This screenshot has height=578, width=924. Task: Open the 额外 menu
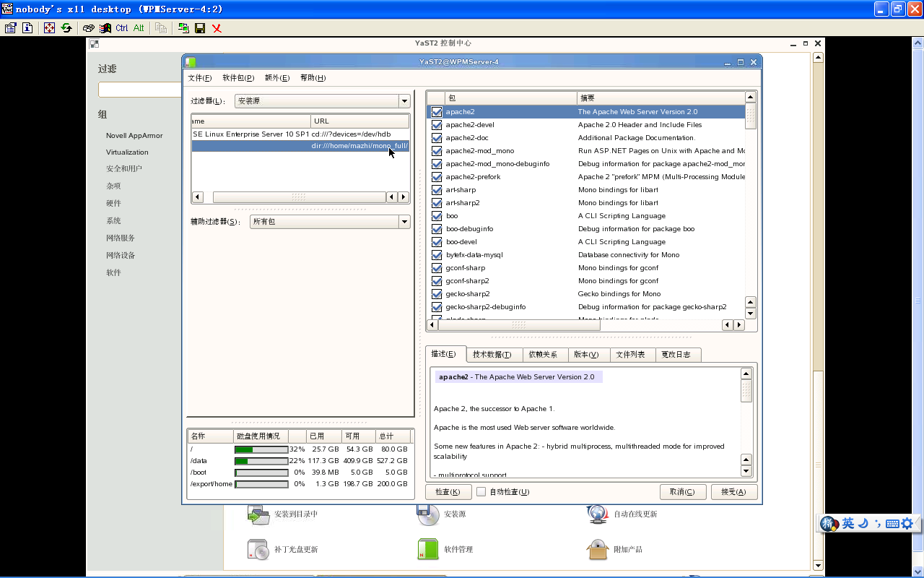coord(277,78)
